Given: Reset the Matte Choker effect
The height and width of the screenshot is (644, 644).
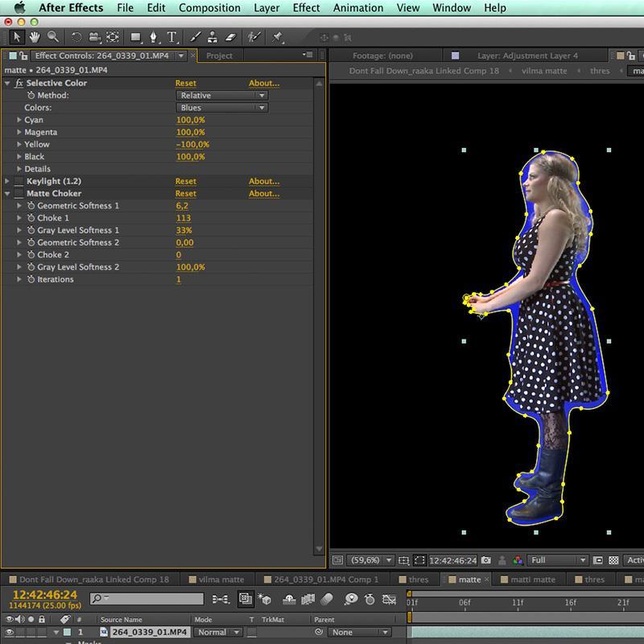Looking at the screenshot, I should pos(186,193).
